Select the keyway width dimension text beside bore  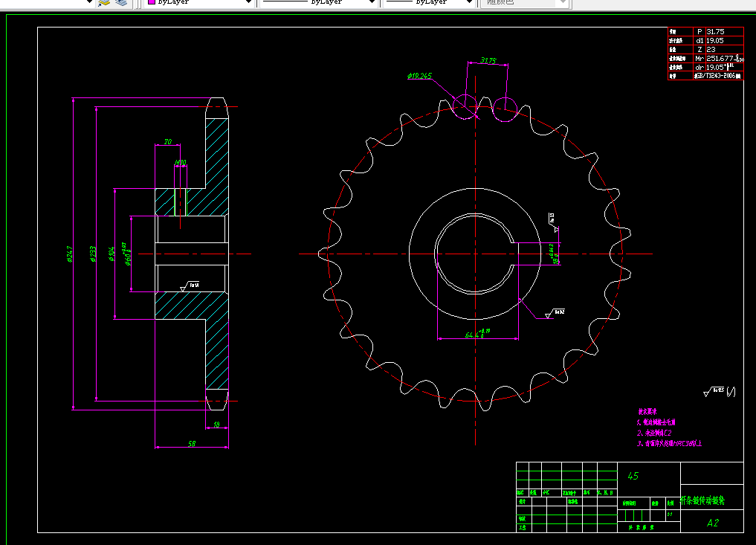pos(554,254)
